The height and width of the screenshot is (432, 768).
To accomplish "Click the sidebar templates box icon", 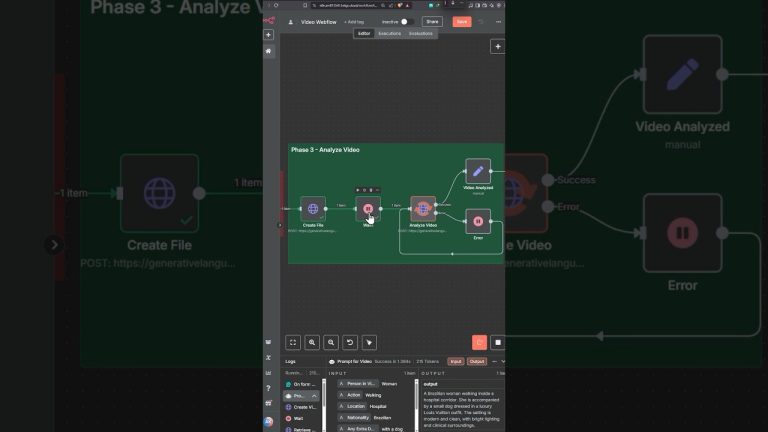I will [268, 342].
